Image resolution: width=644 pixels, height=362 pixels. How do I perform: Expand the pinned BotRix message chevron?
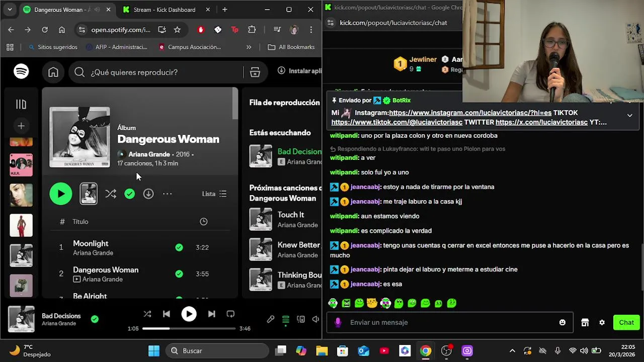(x=629, y=116)
